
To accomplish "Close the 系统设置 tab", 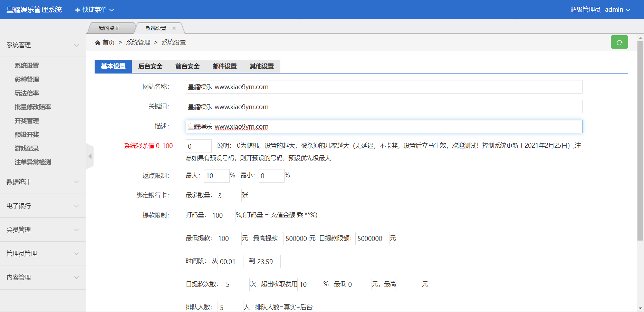I will click(x=174, y=28).
